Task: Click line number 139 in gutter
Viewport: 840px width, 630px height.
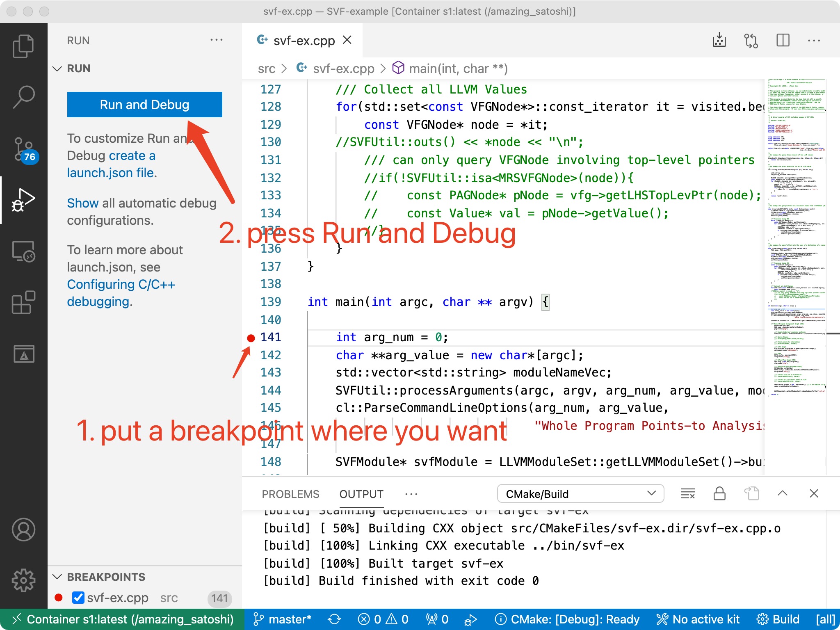Action: (271, 302)
